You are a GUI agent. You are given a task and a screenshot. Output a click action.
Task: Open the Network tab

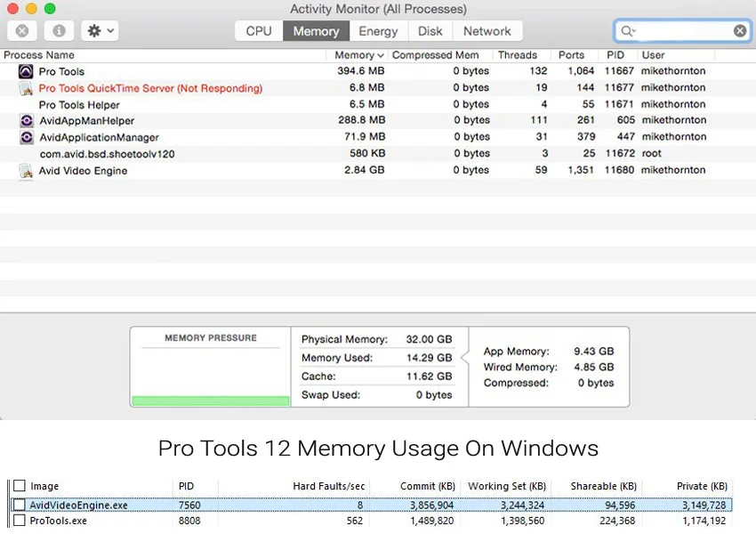point(487,31)
